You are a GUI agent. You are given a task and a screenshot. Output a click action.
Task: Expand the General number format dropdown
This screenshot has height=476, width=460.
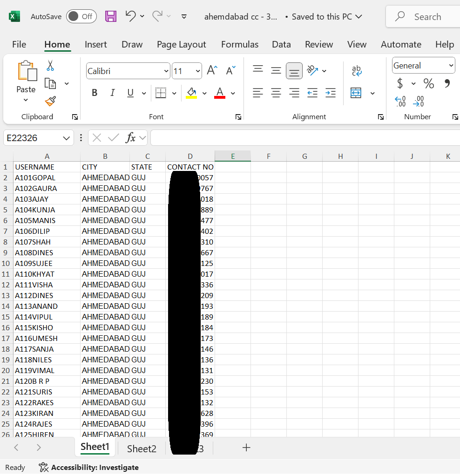pos(451,66)
